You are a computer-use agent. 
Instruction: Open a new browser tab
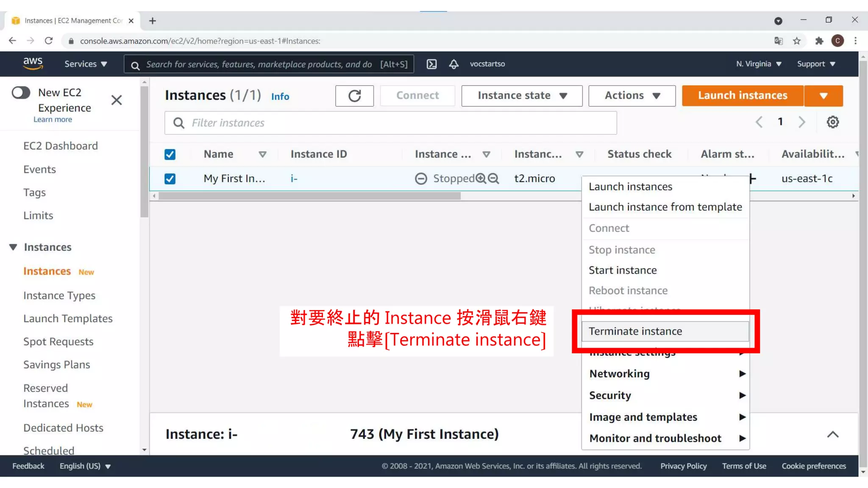coord(153,21)
